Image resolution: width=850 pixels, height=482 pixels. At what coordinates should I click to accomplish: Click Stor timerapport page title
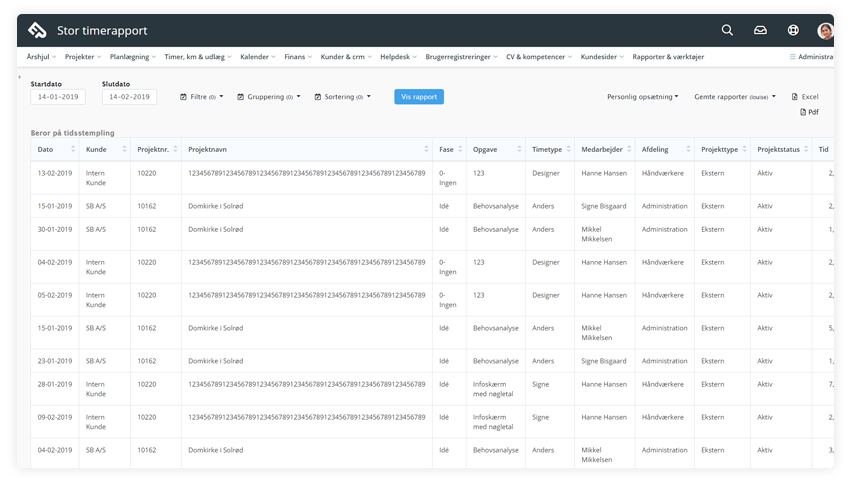coord(102,31)
